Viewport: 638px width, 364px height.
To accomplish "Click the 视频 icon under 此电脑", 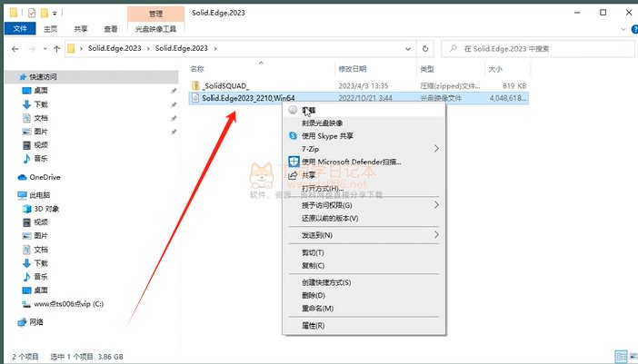I will click(x=27, y=222).
